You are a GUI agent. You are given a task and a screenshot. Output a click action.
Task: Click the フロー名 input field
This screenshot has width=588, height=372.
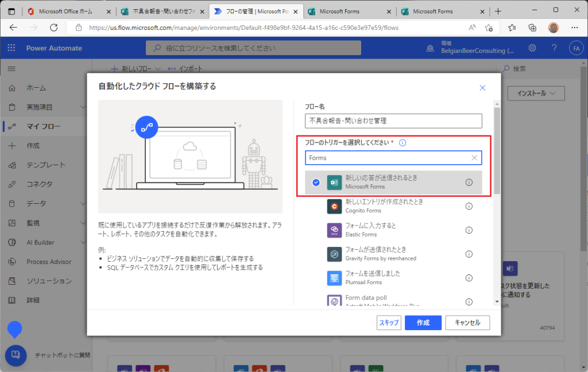pos(393,121)
